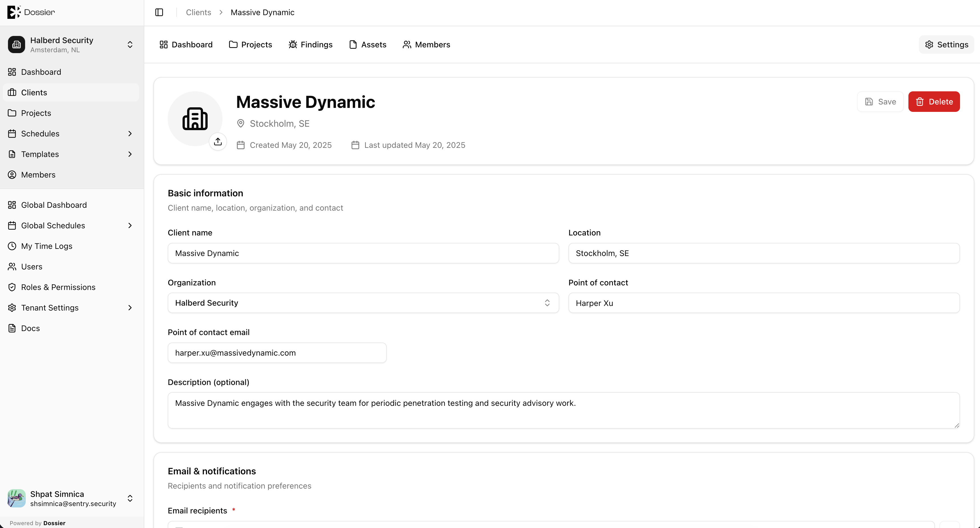Click the Description resize handle
980x528 pixels.
pos(957,426)
